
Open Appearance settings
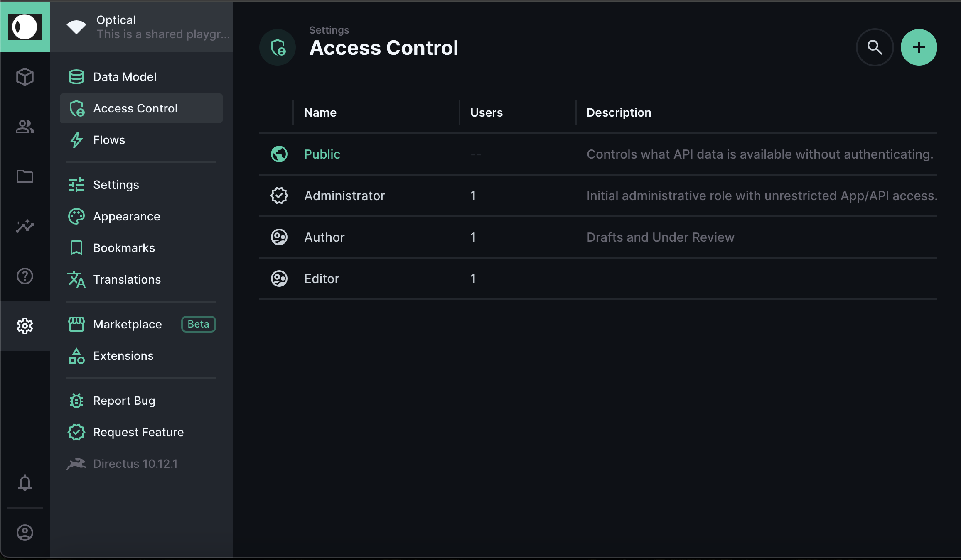(x=141, y=216)
